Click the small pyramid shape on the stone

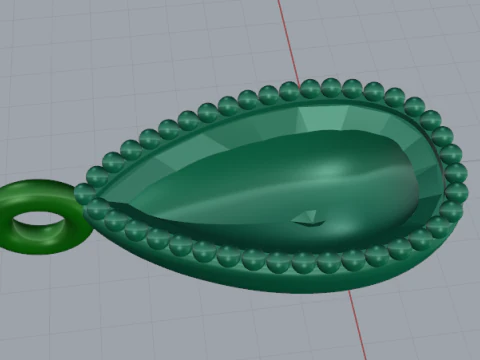click(309, 218)
